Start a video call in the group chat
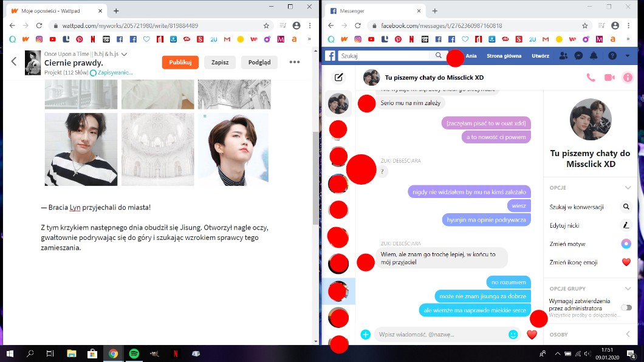This screenshot has height=362, width=644. click(x=609, y=78)
